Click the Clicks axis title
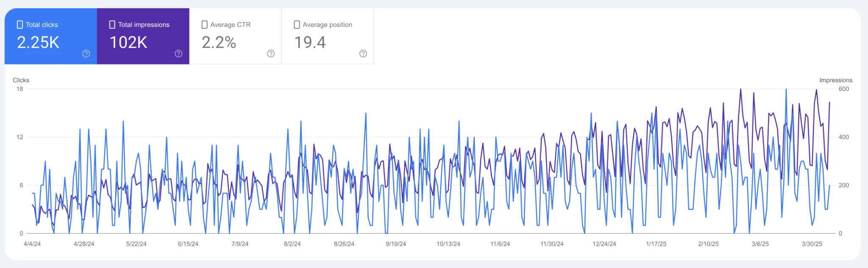Screen dimensions: 868x268 click(21, 80)
